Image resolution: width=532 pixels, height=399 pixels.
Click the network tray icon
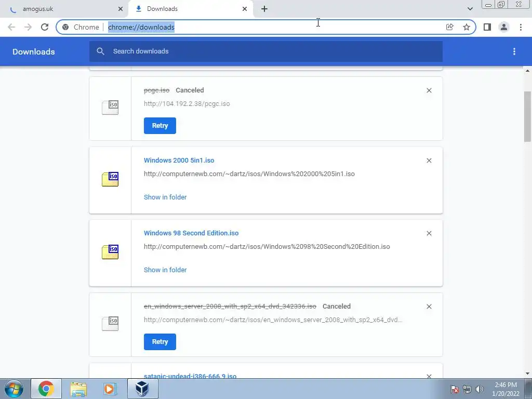467,389
